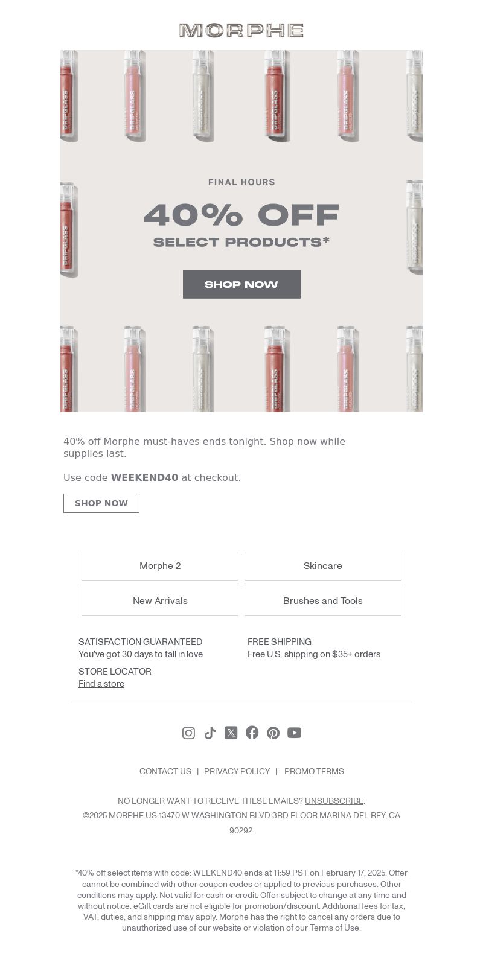Open the Skincare category
Screen dimensions: 483x980
323,566
